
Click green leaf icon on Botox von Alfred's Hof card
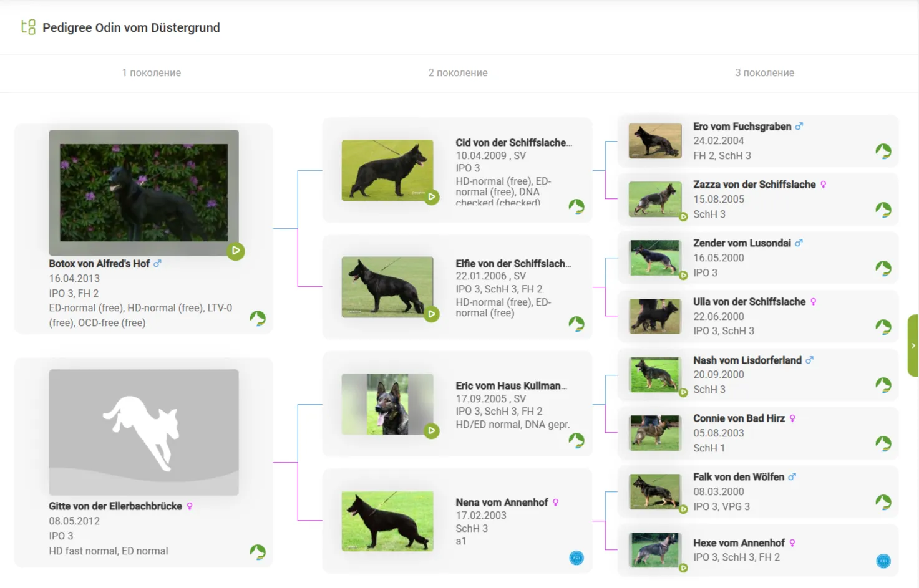258,319
